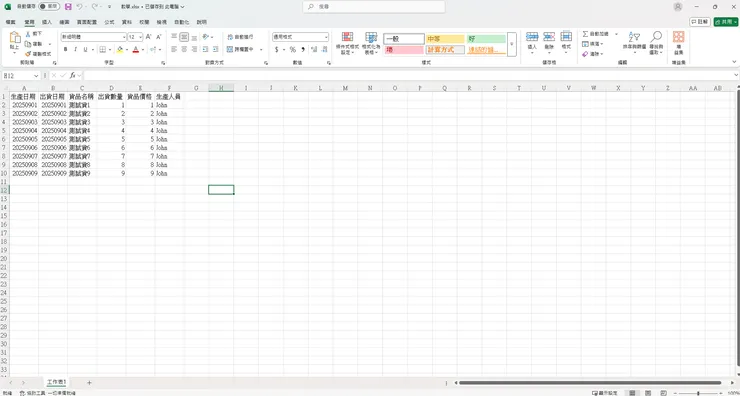Click the Comma Style icon
This screenshot has width=740, height=396.
click(x=303, y=49)
